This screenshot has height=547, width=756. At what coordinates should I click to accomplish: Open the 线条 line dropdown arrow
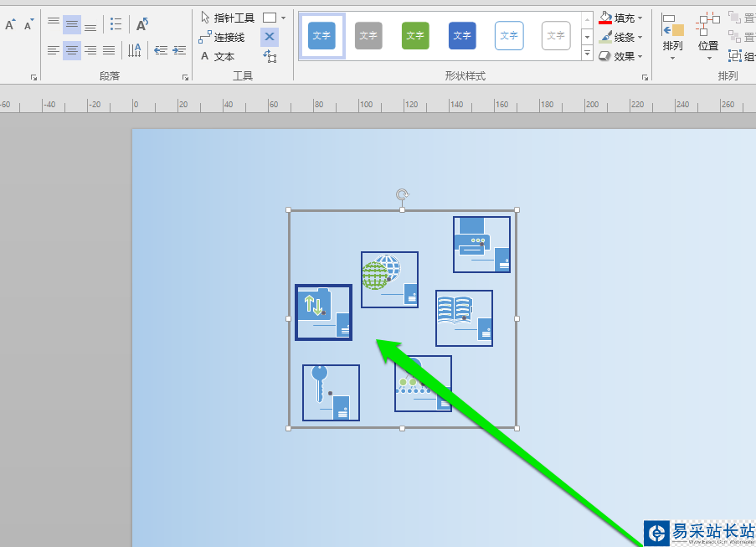640,37
